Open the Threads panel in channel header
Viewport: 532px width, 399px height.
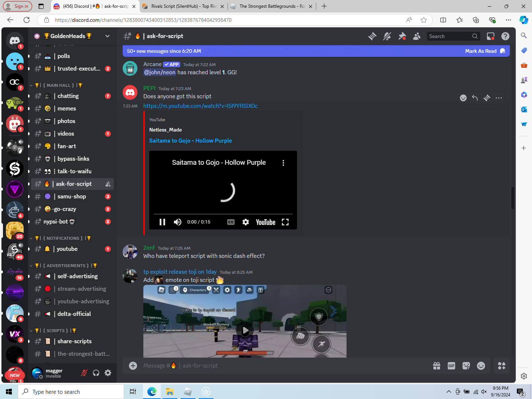point(372,36)
